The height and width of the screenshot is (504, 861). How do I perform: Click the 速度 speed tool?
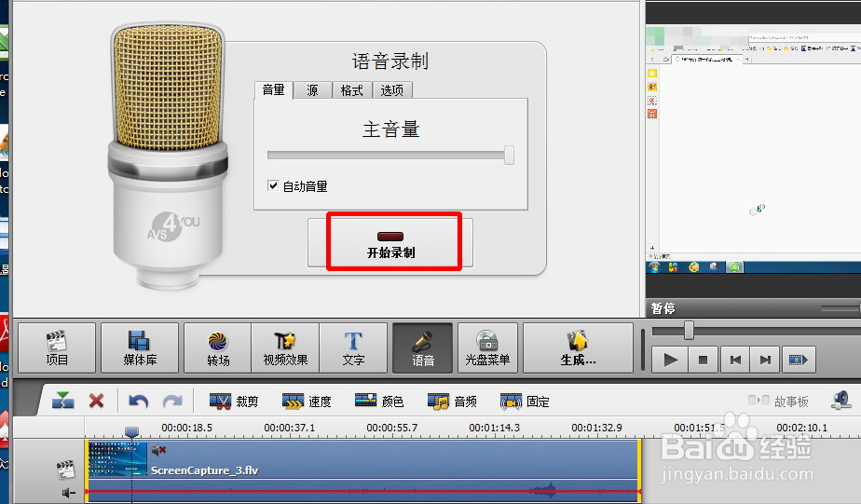coord(307,402)
